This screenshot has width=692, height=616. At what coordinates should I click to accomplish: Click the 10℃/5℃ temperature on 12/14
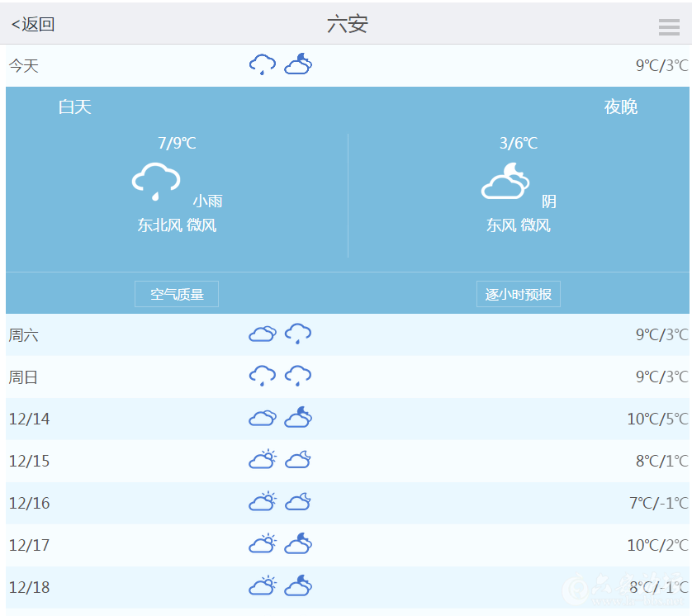[x=658, y=418]
